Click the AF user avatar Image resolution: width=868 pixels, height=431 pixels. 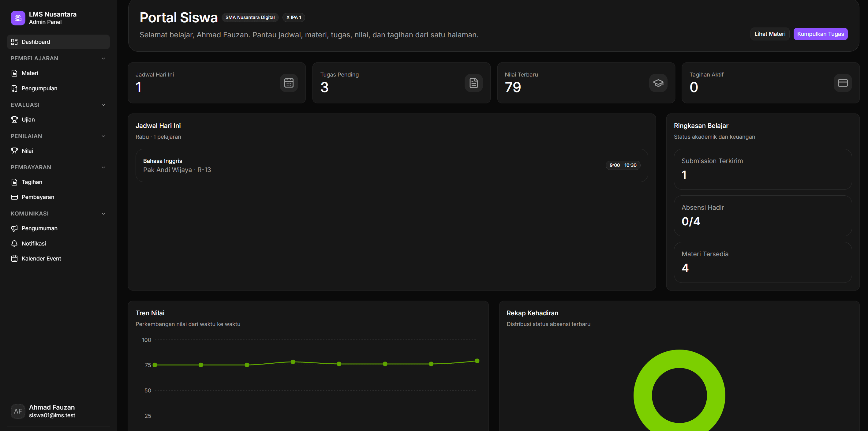tap(18, 411)
